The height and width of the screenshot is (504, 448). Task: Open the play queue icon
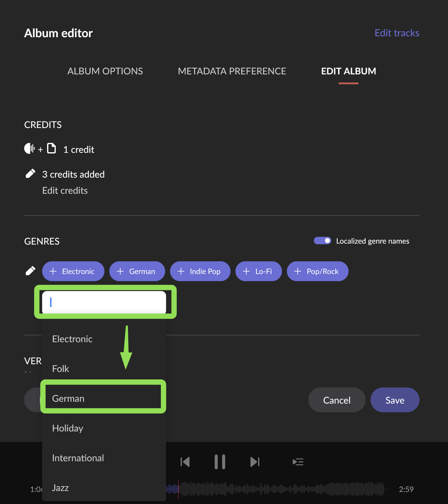click(298, 462)
